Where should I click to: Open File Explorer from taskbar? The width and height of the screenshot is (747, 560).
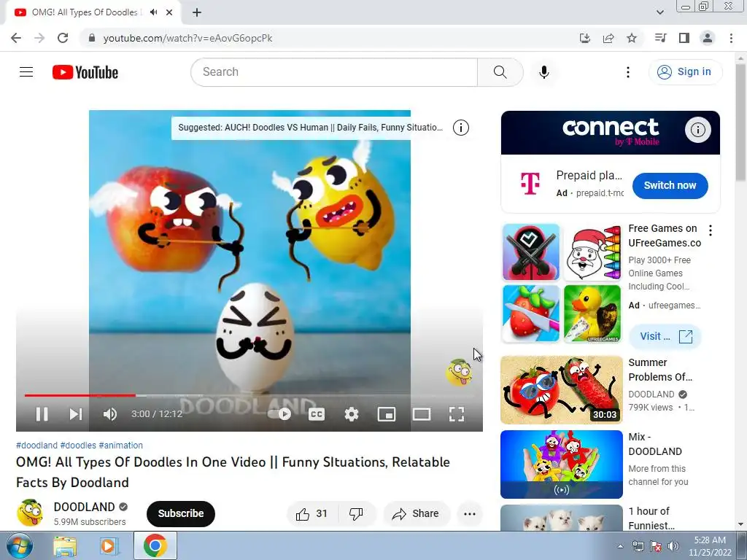65,545
